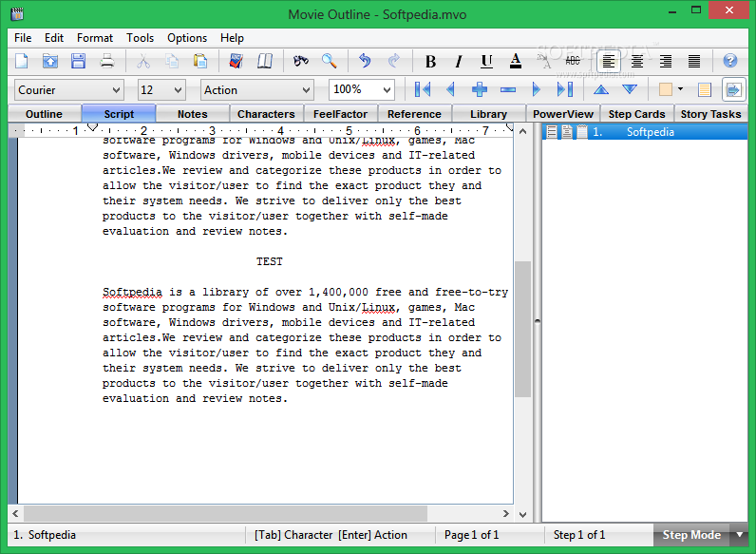Open the Edit menu
The height and width of the screenshot is (554, 756).
pyautogui.click(x=54, y=38)
